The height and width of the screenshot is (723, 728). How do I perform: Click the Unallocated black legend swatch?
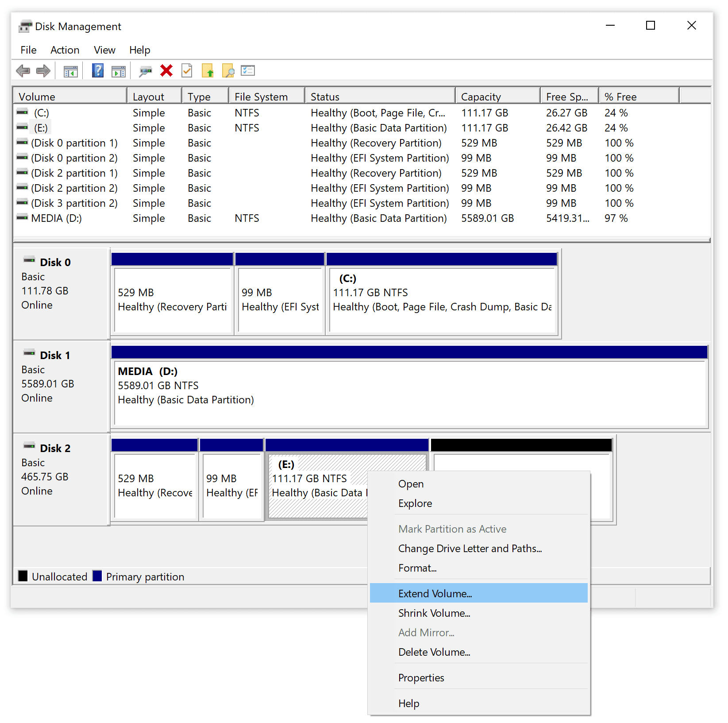click(x=23, y=576)
